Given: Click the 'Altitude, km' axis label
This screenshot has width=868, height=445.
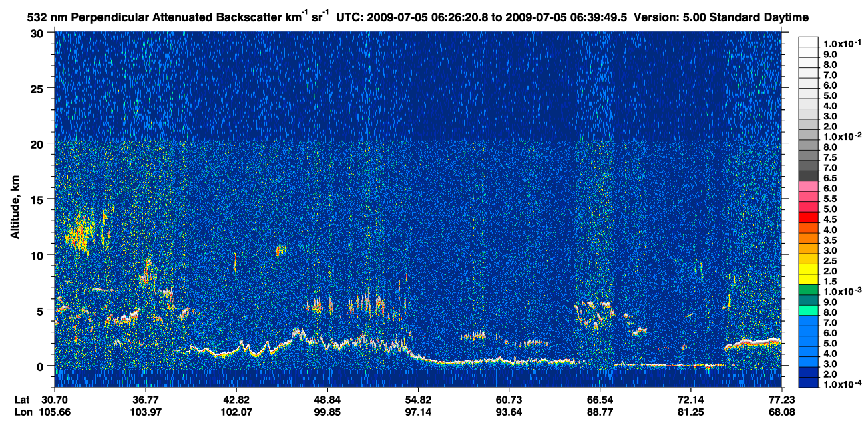Looking at the screenshot, I should 15,207.
